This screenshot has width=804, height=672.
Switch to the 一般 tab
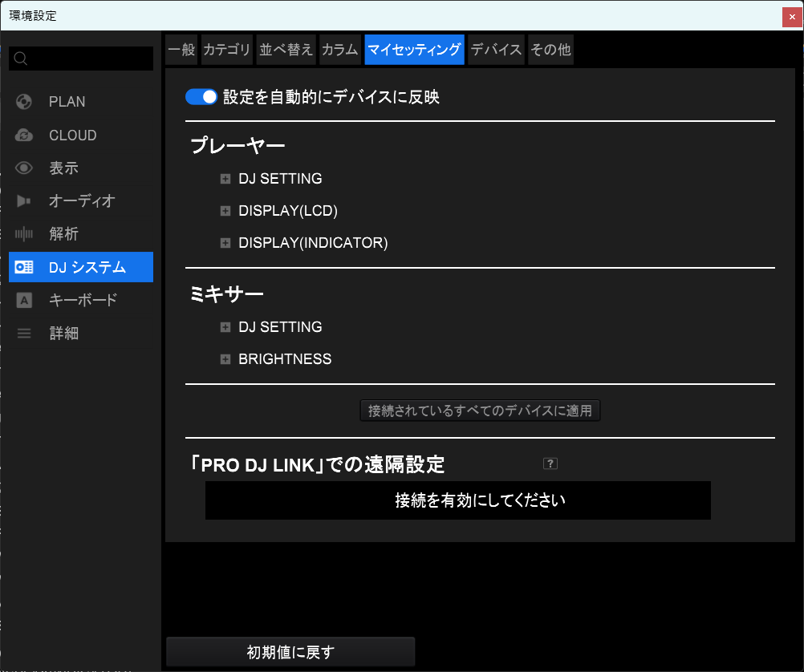coord(181,50)
